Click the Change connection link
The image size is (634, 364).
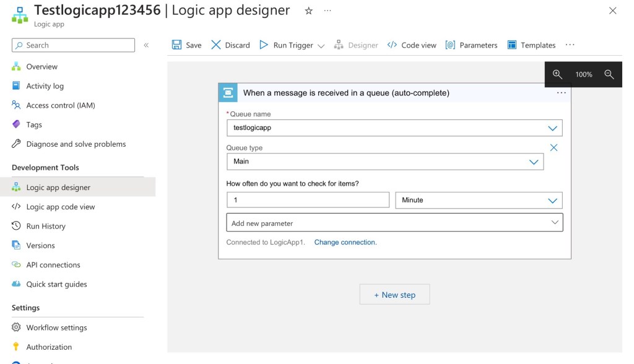tap(345, 243)
